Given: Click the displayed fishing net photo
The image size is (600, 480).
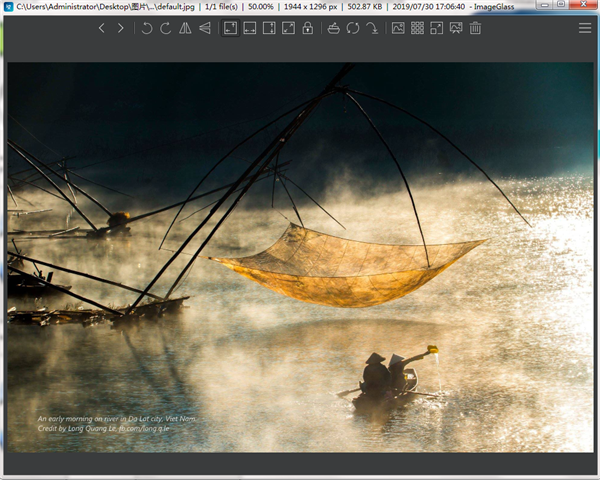Looking at the screenshot, I should [x=300, y=258].
